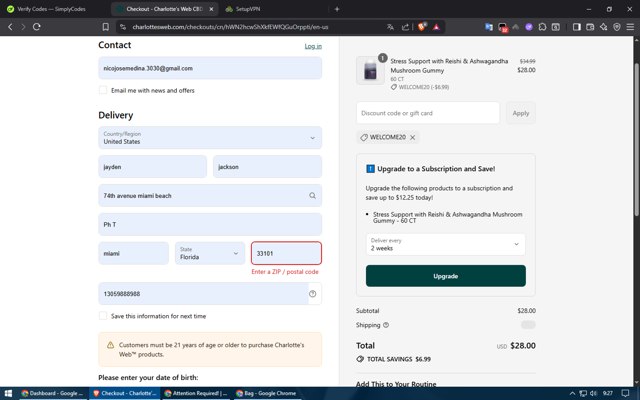Open the Google Translate extension icon
Viewport: 640px width, 400px height.
pos(489,27)
